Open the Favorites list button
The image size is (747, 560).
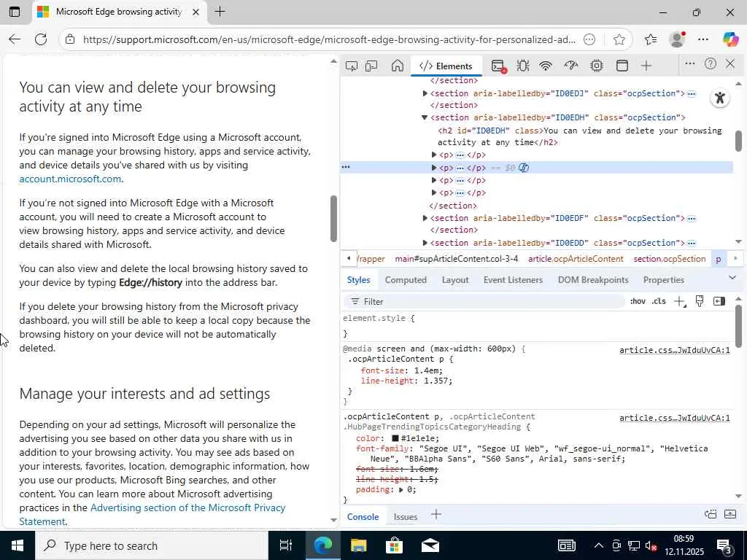651,39
